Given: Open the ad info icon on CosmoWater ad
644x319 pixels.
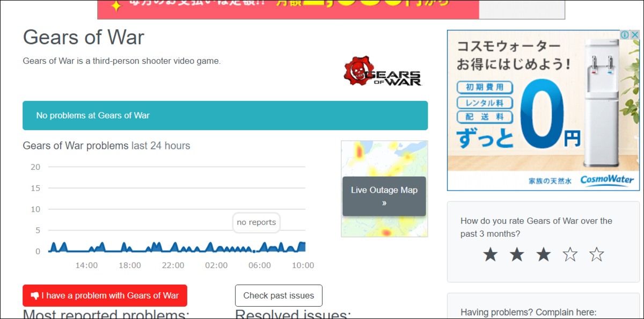Looking at the screenshot, I should point(625,35).
